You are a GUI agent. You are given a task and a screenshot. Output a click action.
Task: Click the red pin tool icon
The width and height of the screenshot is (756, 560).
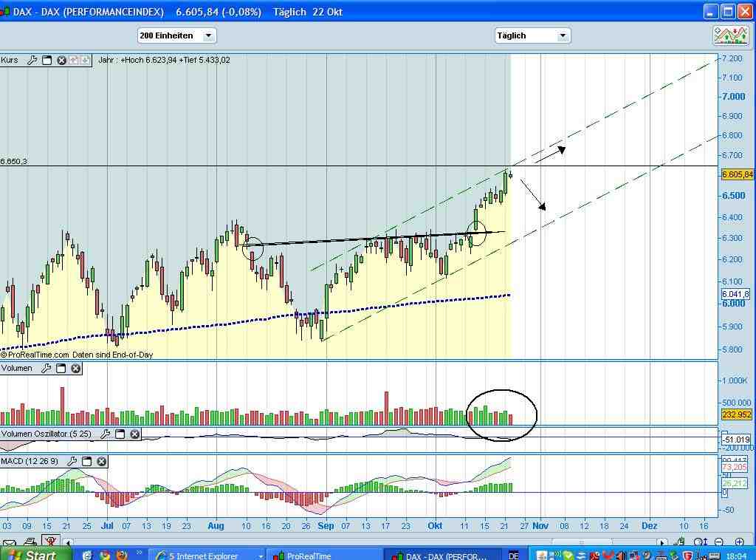click(51, 542)
